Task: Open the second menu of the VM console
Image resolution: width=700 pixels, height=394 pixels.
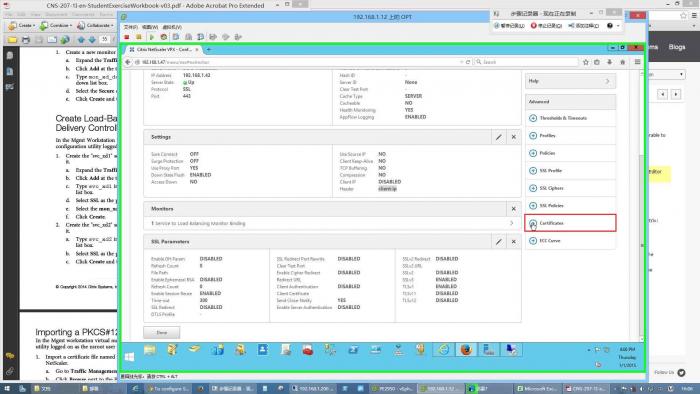Action: point(150,27)
